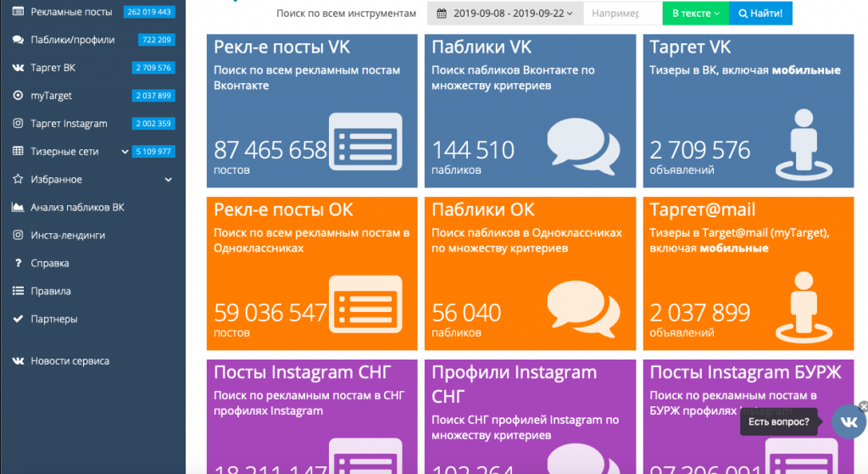
Task: Click the Поиск по всем инструментам label
Action: click(x=347, y=14)
